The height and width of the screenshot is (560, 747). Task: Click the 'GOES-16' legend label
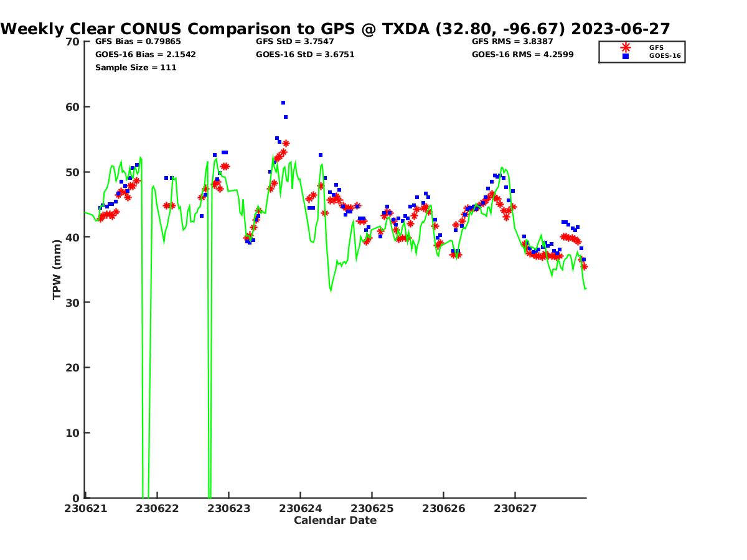[x=664, y=56]
